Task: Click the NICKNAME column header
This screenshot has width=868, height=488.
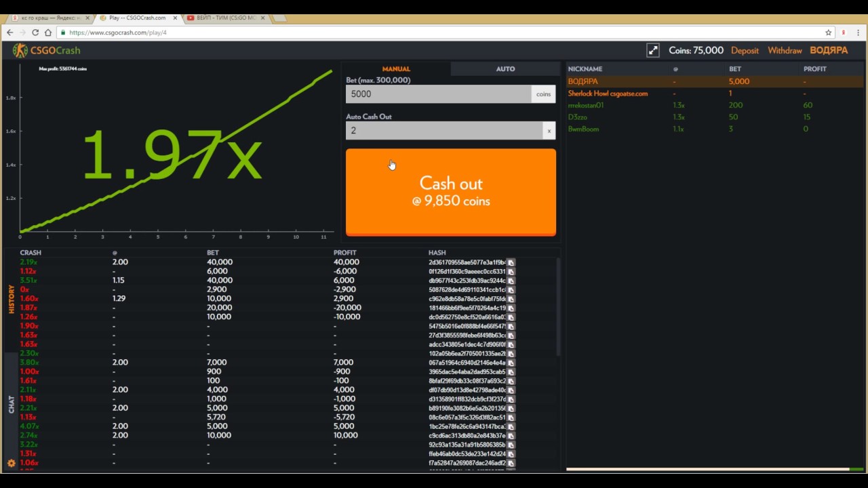Action: pos(585,68)
